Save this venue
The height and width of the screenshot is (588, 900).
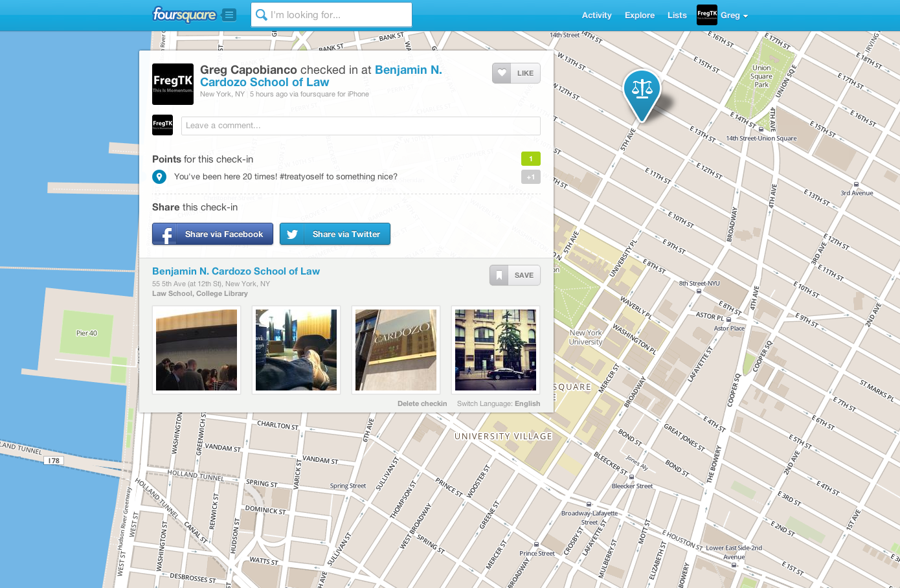tap(515, 275)
